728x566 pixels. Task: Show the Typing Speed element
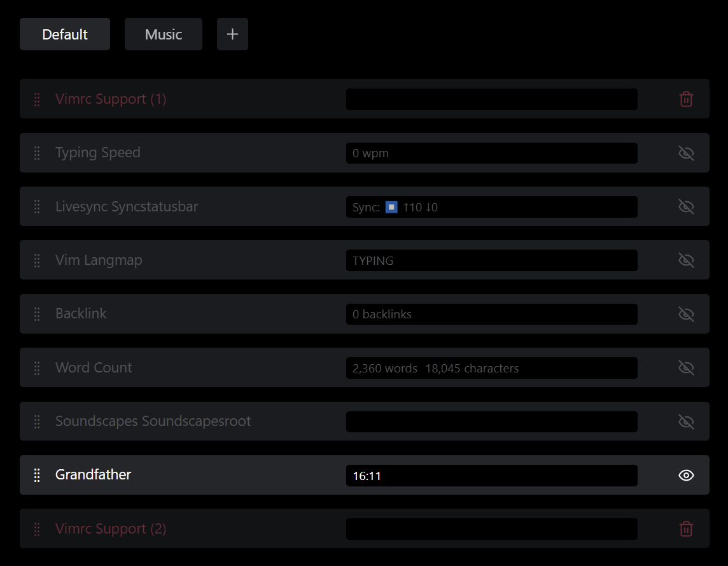tap(686, 153)
